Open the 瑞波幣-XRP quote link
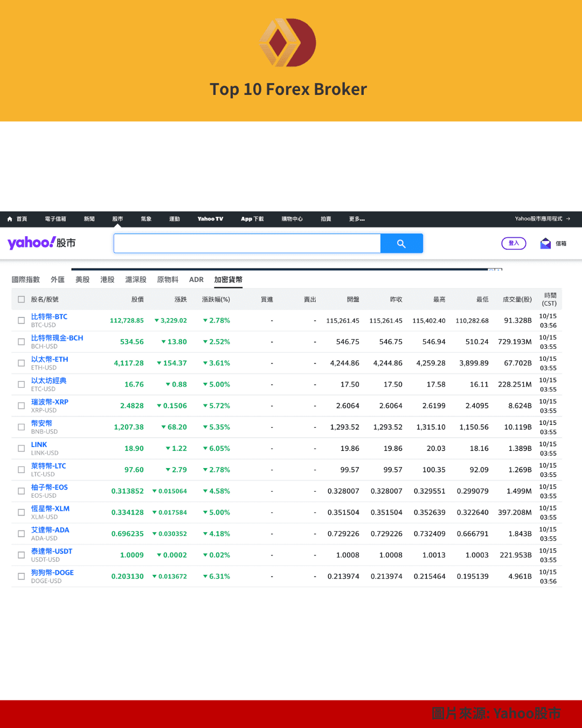This screenshot has height=728, width=582. [50, 402]
